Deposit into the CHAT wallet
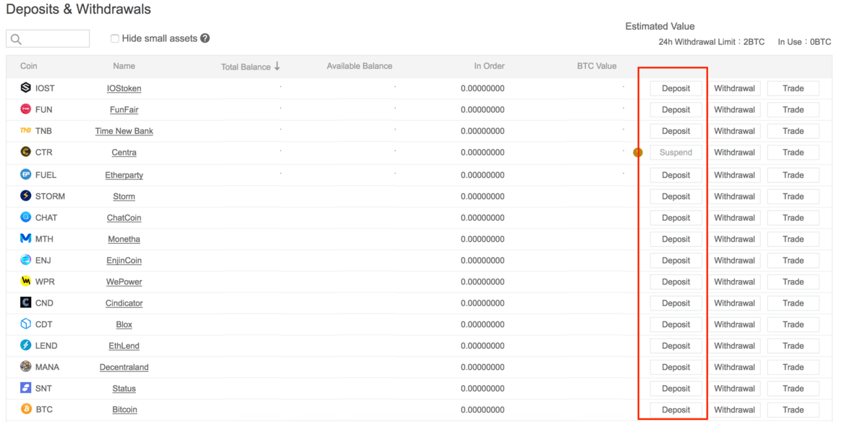This screenshot has width=868, height=422. (676, 218)
